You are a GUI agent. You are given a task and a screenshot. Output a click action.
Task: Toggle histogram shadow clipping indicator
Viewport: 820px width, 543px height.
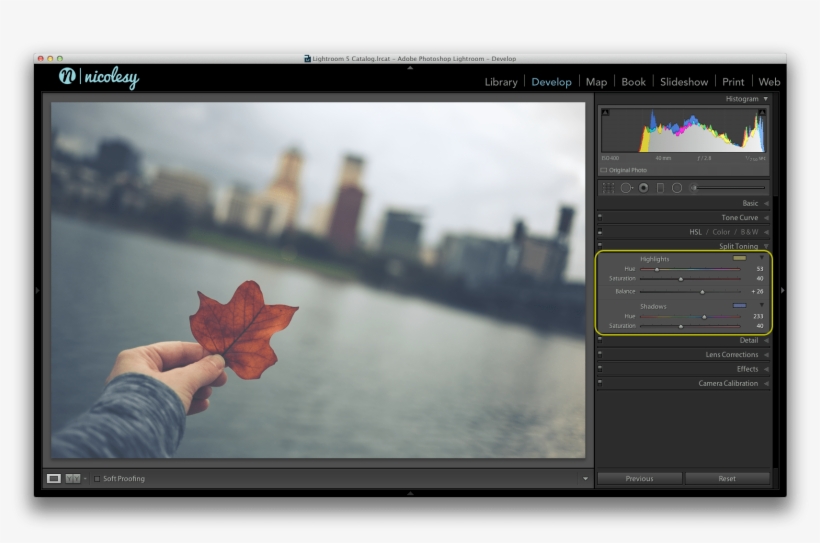click(x=605, y=114)
